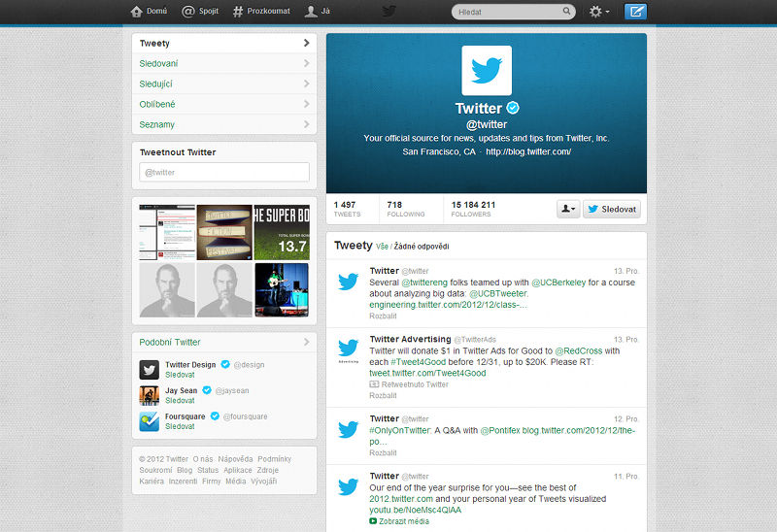Open the stacked signs media thumbnail
The image size is (777, 532).
tap(224, 232)
